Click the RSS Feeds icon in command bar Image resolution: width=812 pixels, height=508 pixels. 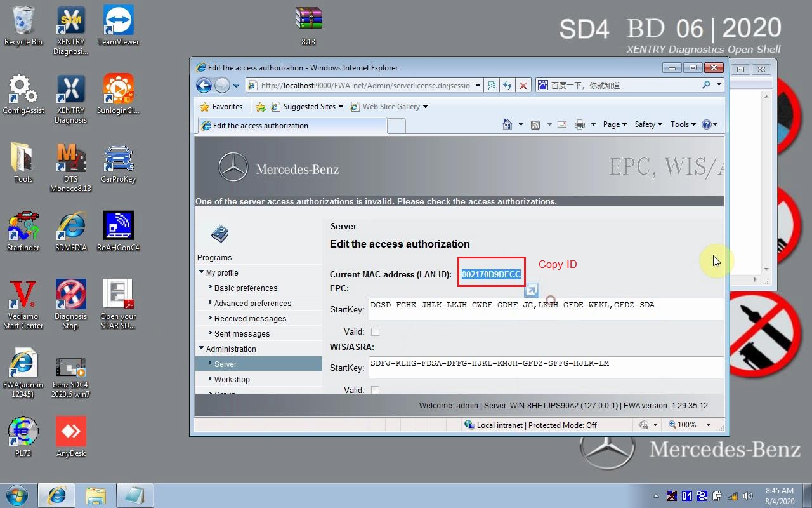535,124
